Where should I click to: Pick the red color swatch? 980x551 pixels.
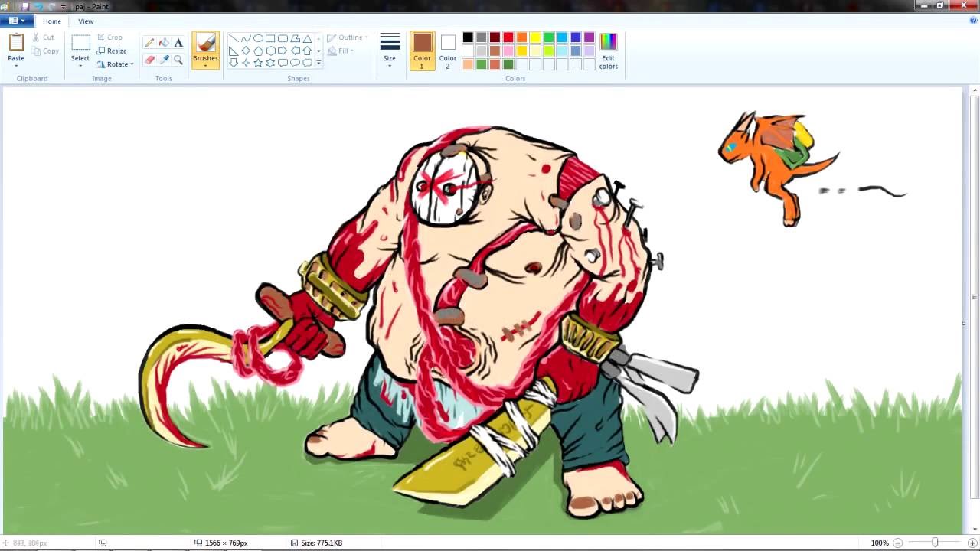(508, 37)
